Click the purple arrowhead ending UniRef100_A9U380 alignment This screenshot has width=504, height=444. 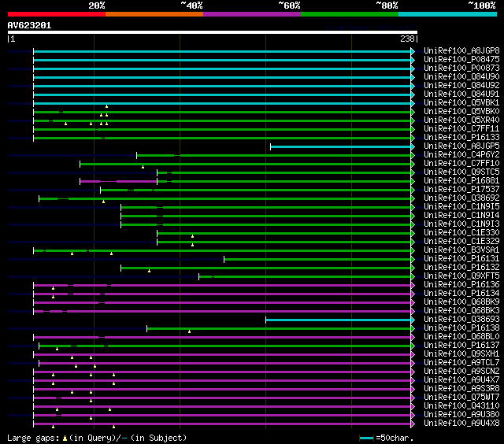[413, 415]
